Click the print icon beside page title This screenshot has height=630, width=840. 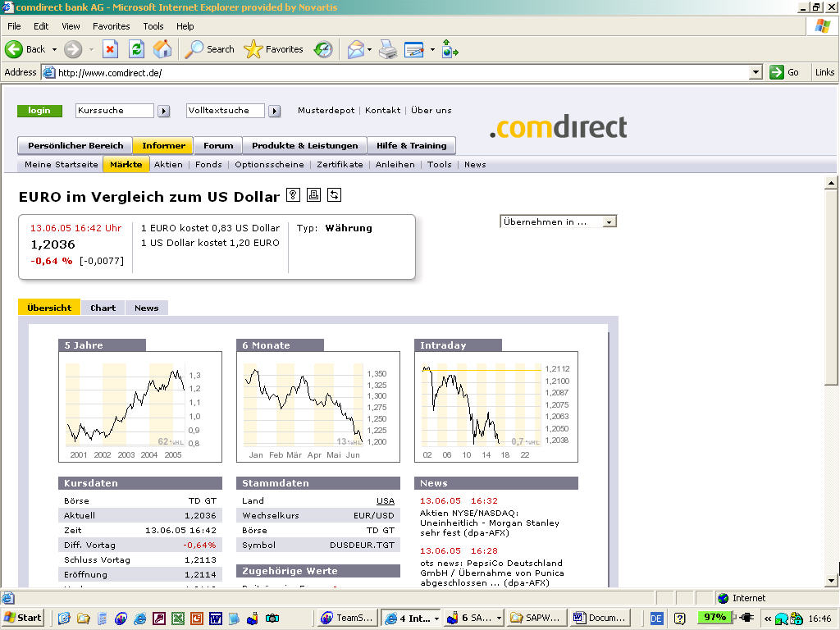[313, 195]
